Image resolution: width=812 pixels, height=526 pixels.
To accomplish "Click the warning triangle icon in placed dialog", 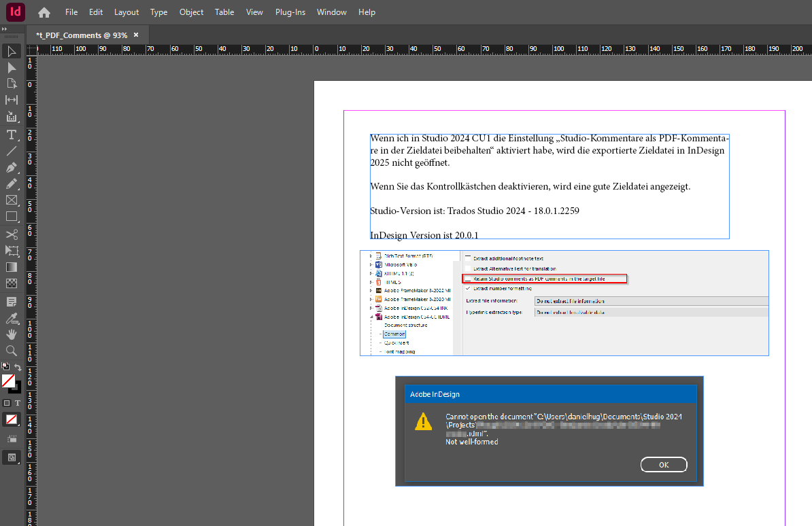I will pos(424,422).
